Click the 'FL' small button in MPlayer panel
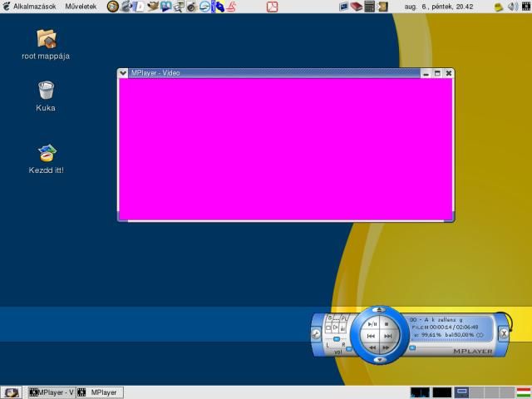 [344, 318]
